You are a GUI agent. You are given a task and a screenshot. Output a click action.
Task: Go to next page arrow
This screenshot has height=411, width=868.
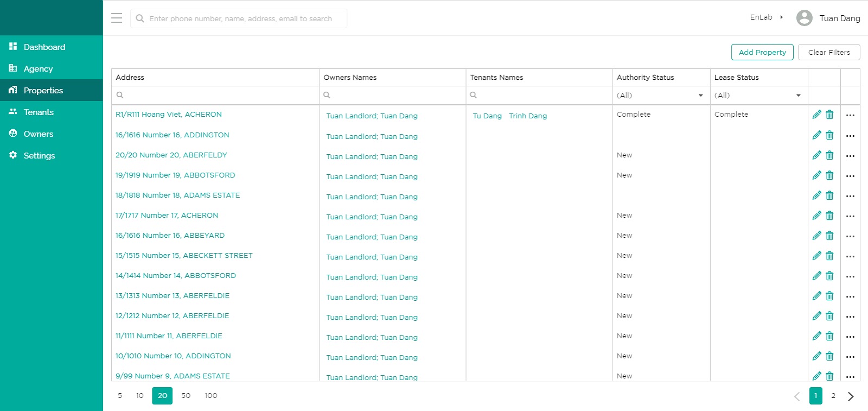point(851,396)
